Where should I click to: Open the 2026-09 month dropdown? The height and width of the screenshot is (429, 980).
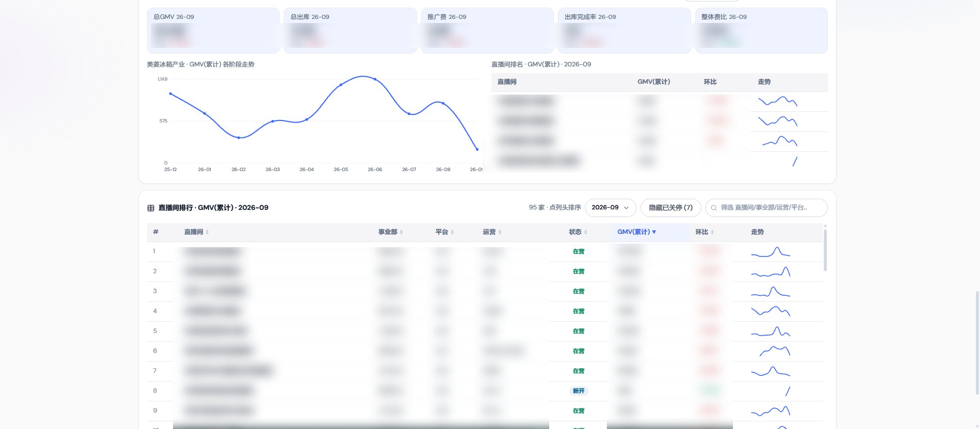pyautogui.click(x=610, y=208)
